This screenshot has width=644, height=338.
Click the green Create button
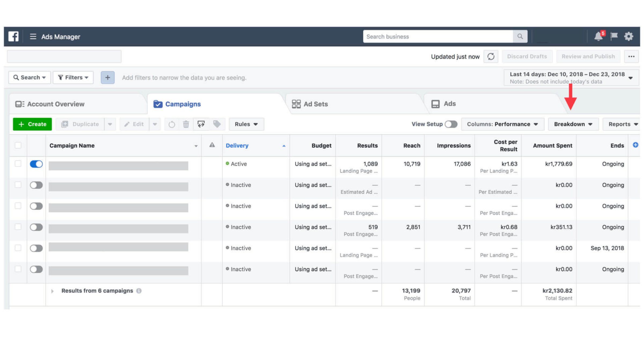[32, 124]
